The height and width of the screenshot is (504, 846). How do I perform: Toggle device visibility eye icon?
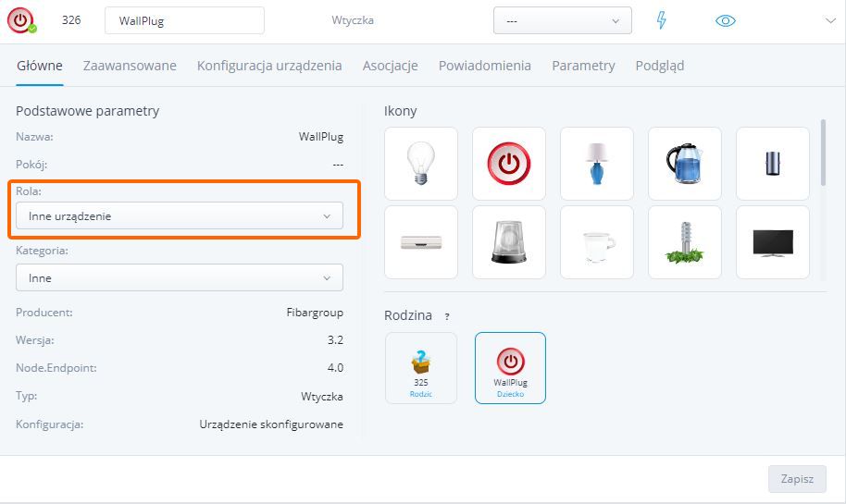(x=726, y=20)
